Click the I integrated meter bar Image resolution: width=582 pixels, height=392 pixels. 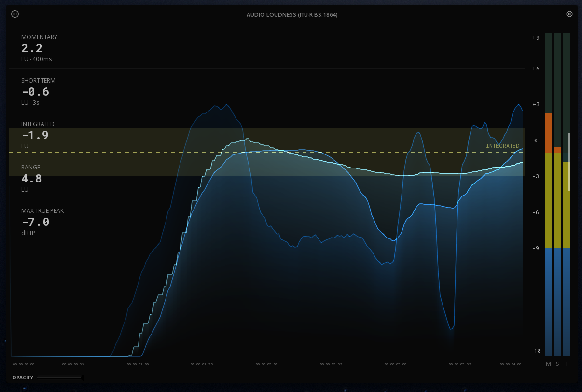(x=567, y=193)
